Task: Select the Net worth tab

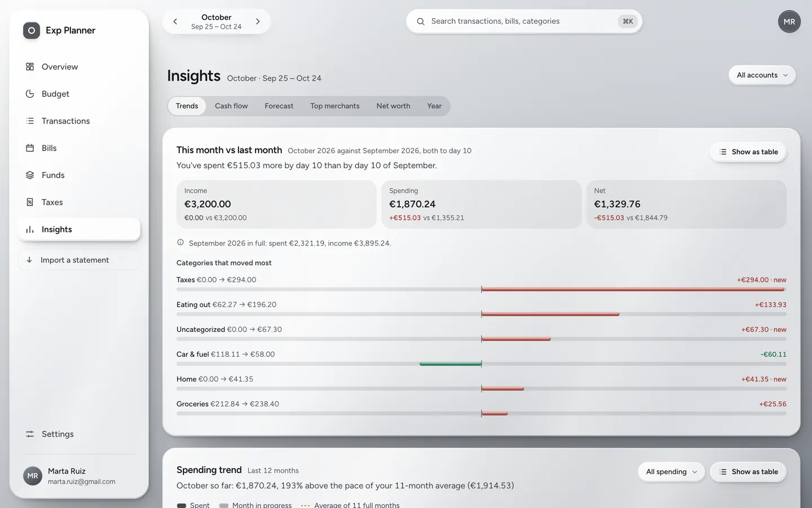Action: pos(394,106)
